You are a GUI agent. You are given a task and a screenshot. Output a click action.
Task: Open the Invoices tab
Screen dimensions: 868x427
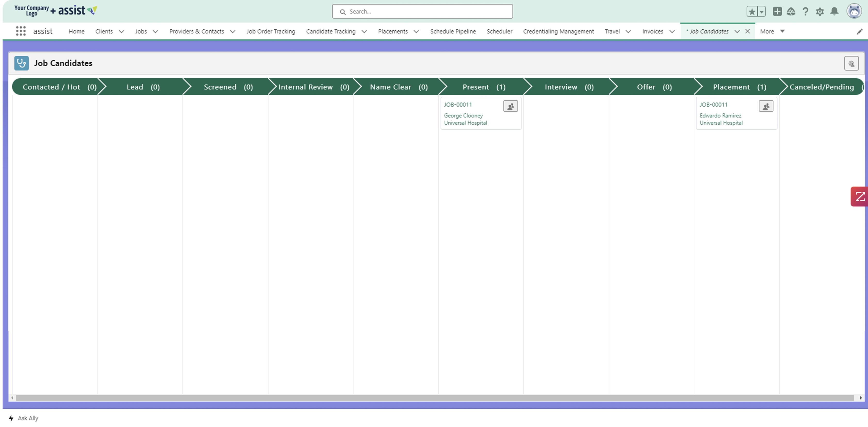tap(652, 31)
